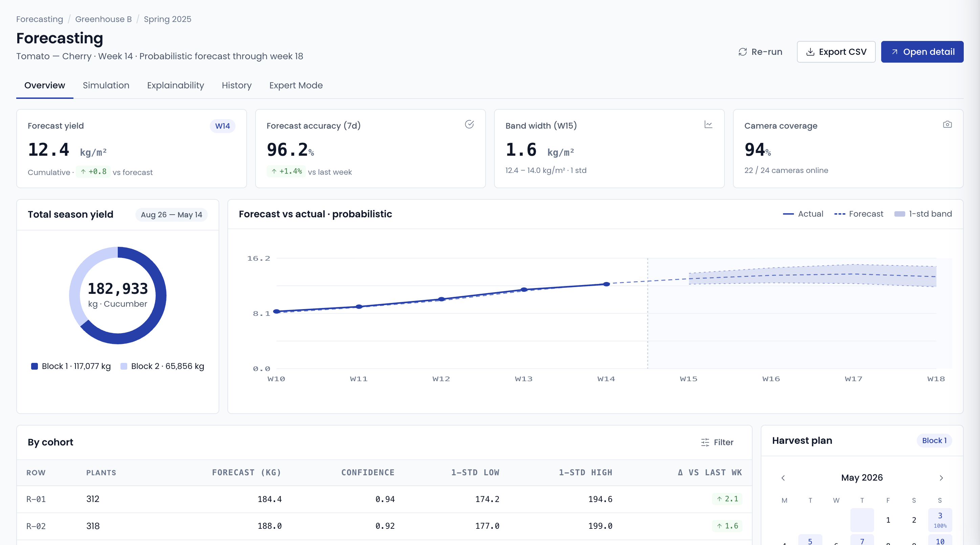Select May 1 in Harvest plan calendar
Image resolution: width=980 pixels, height=545 pixels.
click(x=888, y=520)
